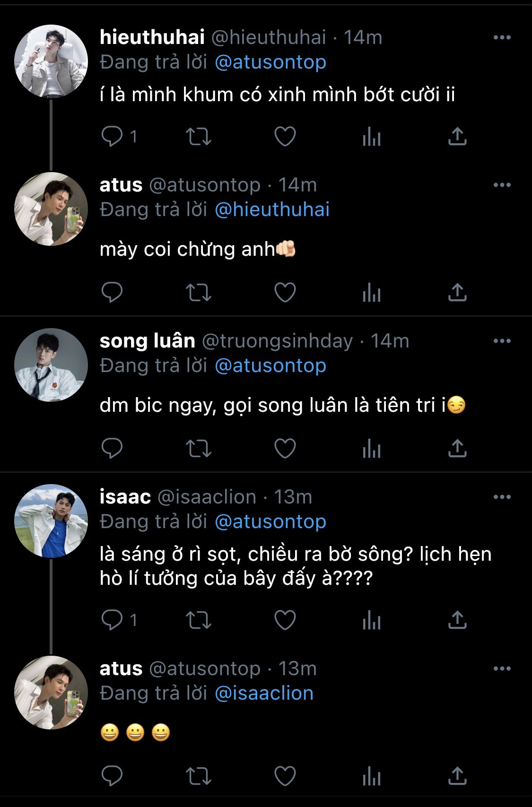The height and width of the screenshot is (807, 532).
Task: Open song luân's profile avatar
Action: (x=51, y=364)
